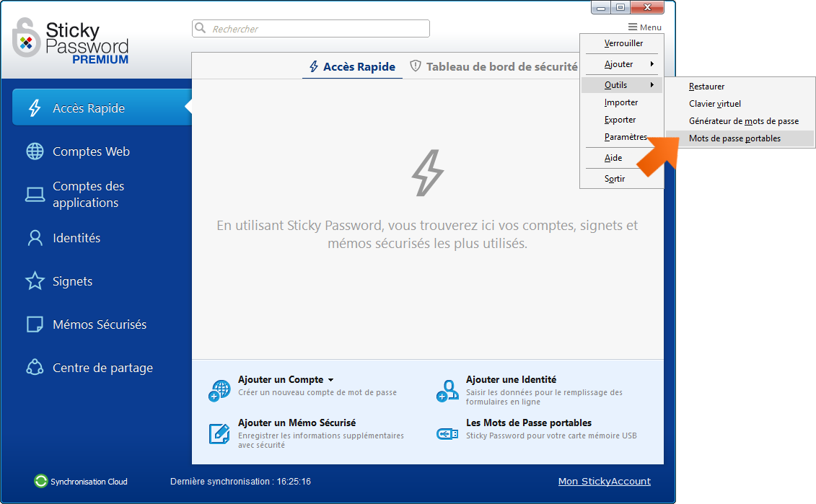
Task: Click the magnifying glass search icon
Action: coord(201,28)
